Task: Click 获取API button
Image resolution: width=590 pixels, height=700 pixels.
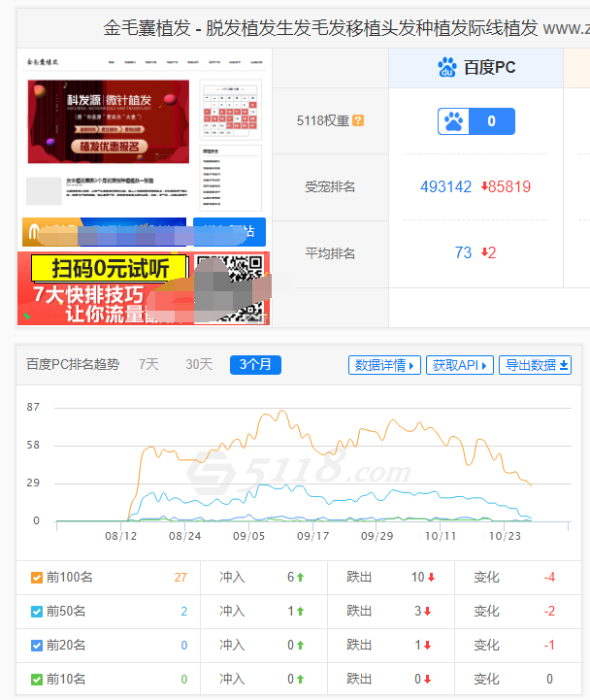Action: (460, 365)
